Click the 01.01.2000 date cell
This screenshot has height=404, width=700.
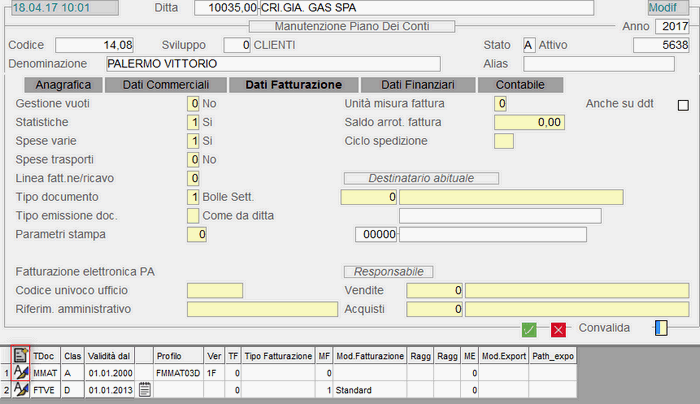tap(110, 373)
